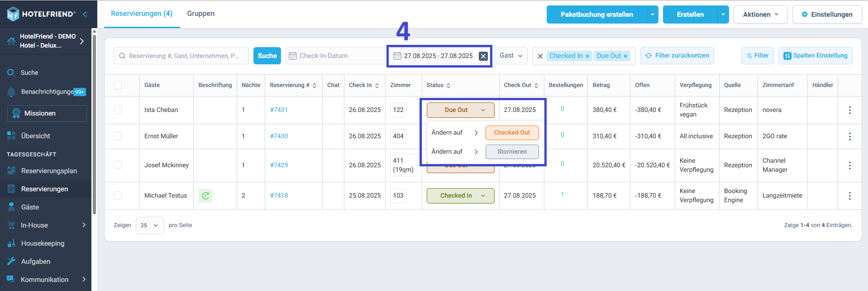
Task: Open Housekeeping from sidebar
Action: [x=43, y=243]
